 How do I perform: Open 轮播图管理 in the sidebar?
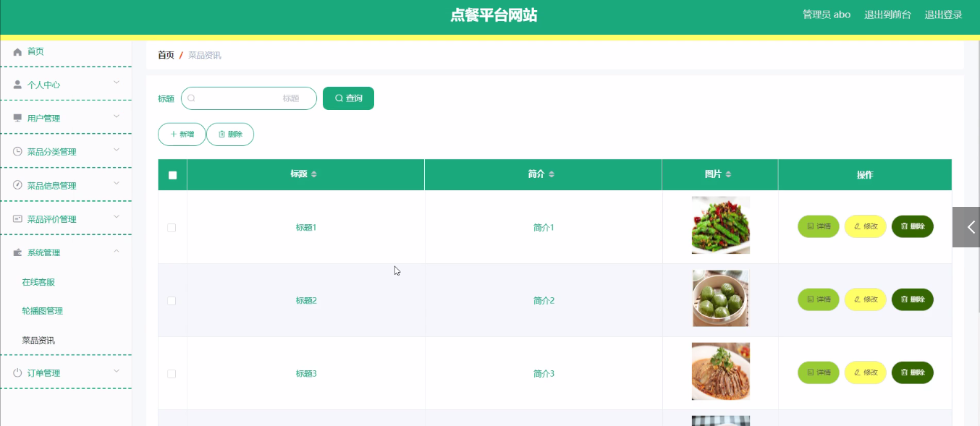[42, 311]
